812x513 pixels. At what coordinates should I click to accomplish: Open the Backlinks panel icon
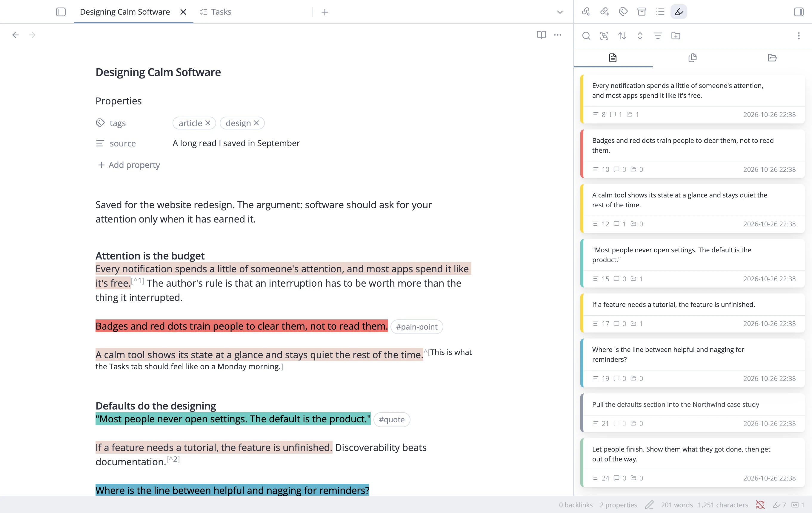pyautogui.click(x=586, y=12)
